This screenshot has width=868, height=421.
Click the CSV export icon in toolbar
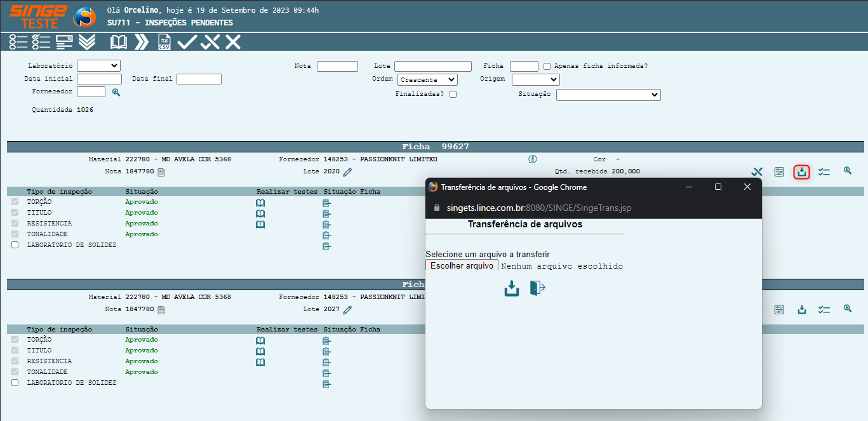tap(164, 43)
